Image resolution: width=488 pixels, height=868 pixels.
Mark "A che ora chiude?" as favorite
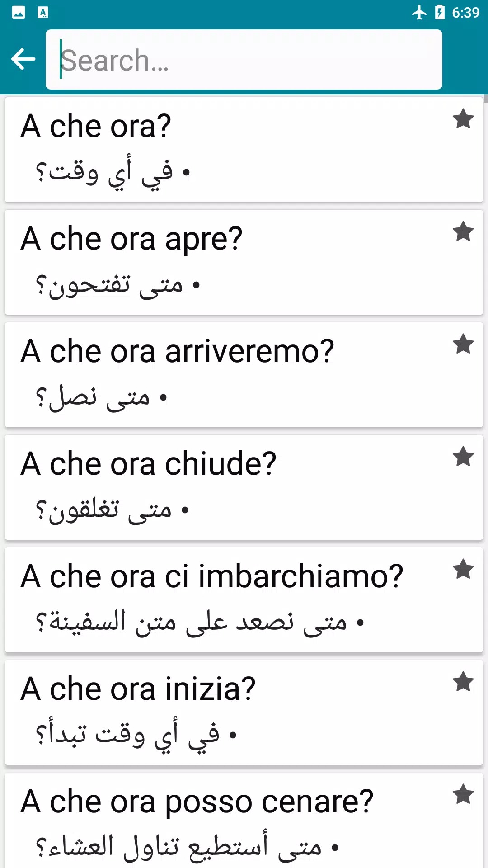(x=463, y=457)
